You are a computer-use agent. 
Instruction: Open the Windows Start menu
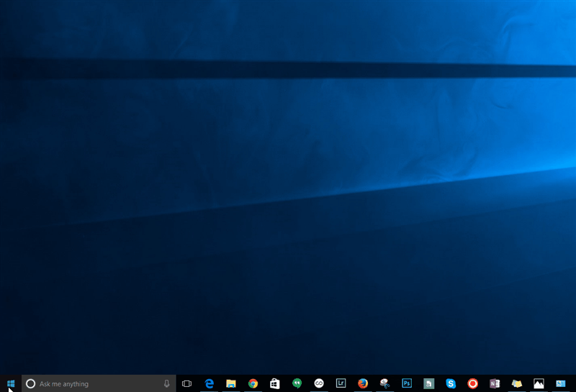(11, 383)
